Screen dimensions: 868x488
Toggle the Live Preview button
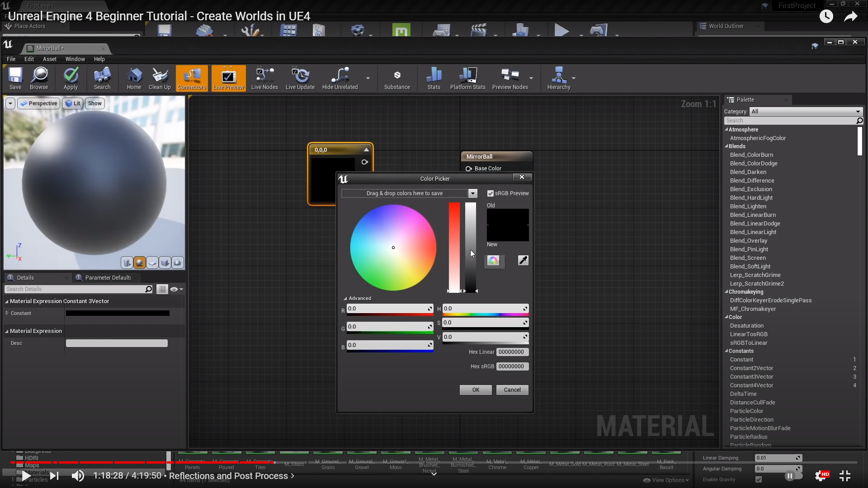pos(228,79)
